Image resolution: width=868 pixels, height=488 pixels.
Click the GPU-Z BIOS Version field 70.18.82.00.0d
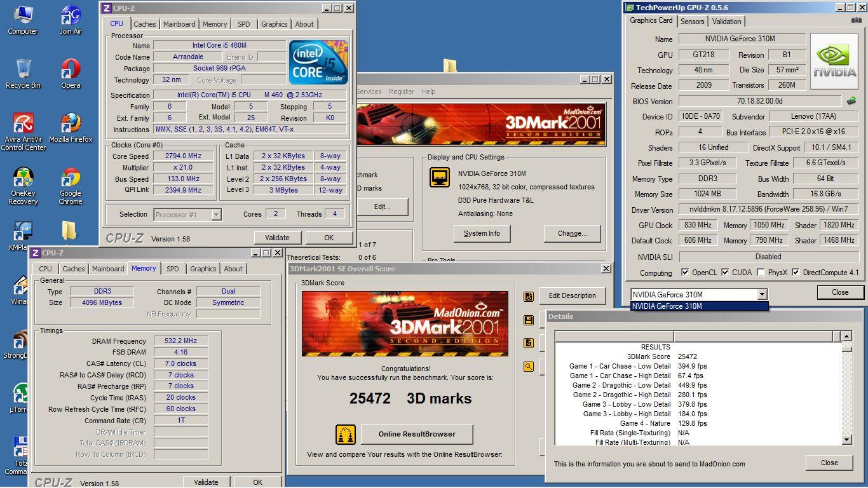[760, 101]
